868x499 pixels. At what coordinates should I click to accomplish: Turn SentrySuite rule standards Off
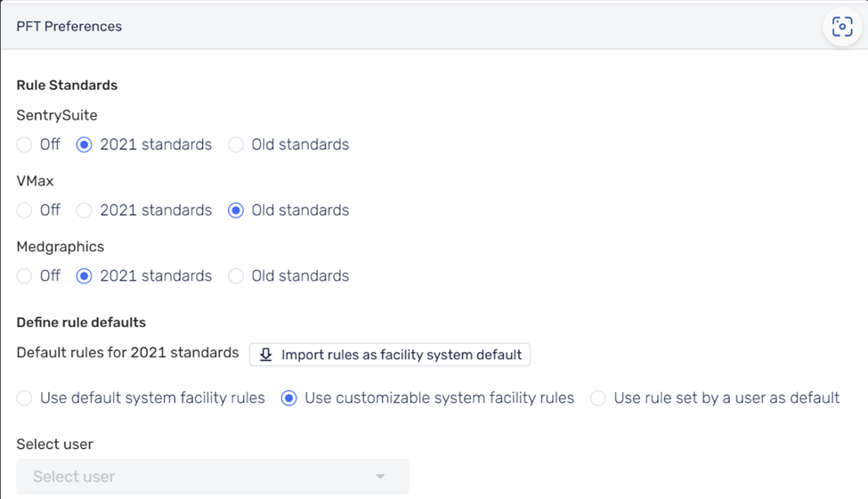24,144
